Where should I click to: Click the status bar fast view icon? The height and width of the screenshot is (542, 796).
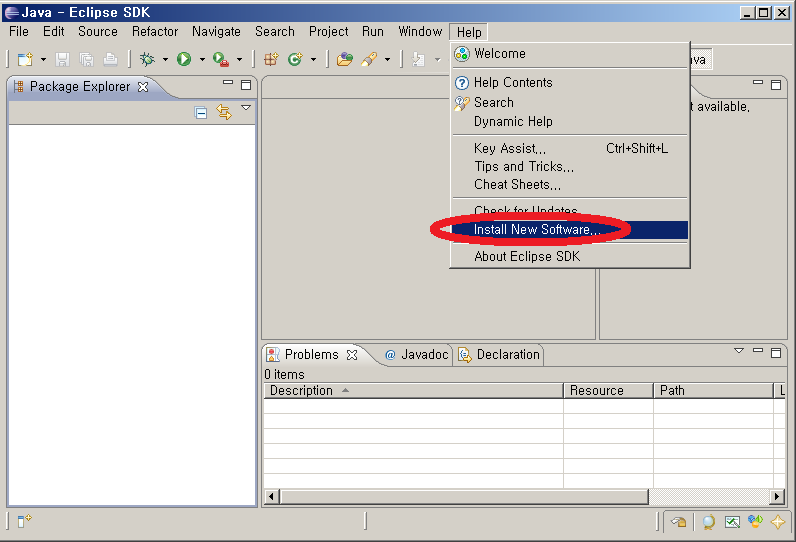click(x=24, y=521)
